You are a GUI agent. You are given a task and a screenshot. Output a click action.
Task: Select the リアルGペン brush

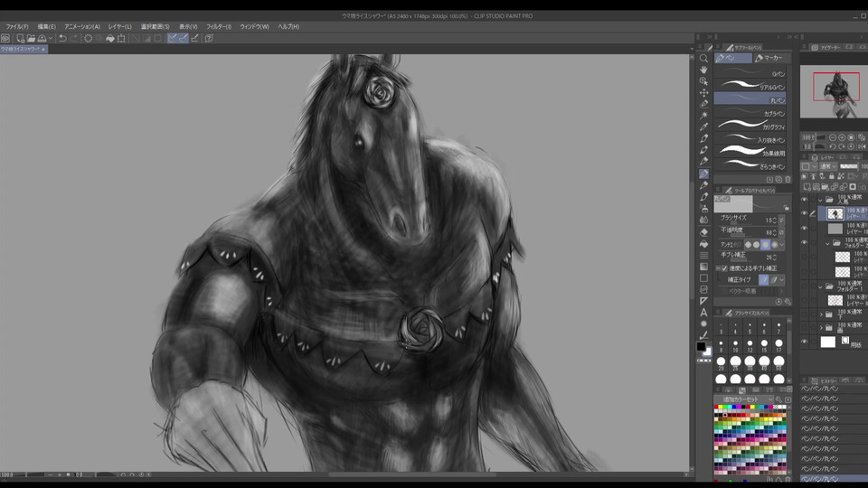point(750,86)
